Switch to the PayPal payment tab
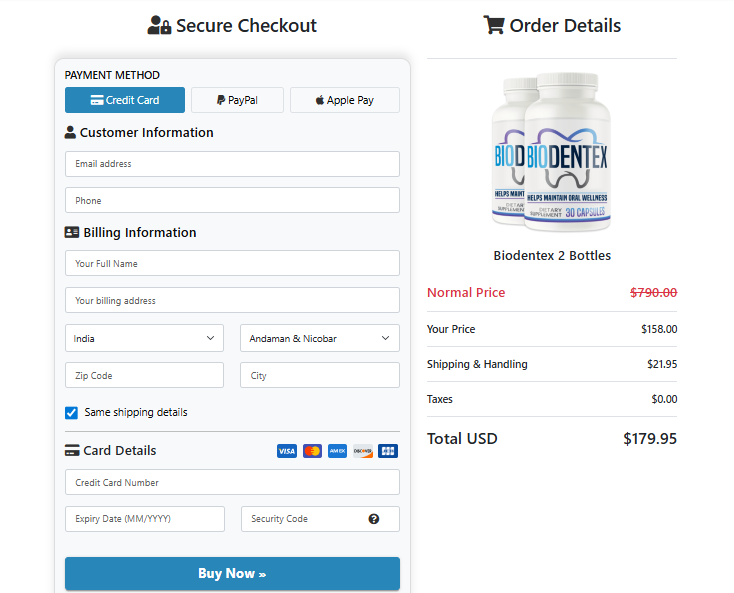This screenshot has height=593, width=734. point(237,100)
